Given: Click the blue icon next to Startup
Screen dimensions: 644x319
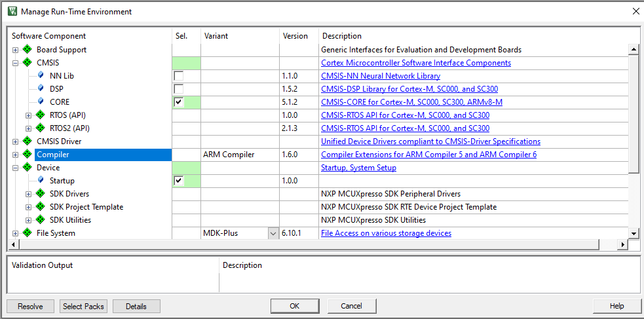Looking at the screenshot, I should click(x=41, y=181).
